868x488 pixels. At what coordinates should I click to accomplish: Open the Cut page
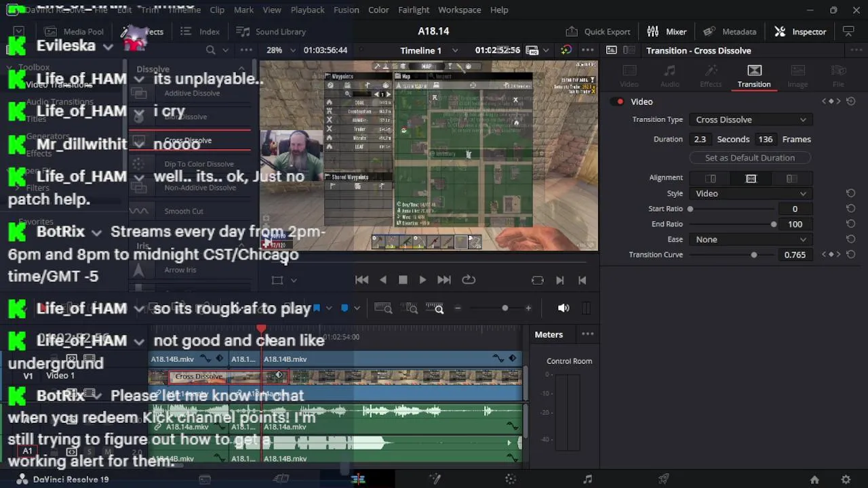tap(281, 479)
